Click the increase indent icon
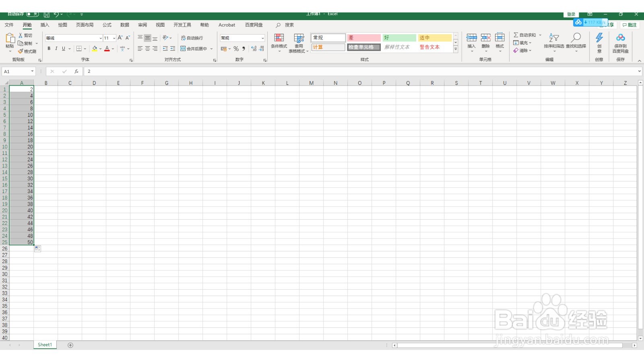Image resolution: width=644 pixels, height=362 pixels. tap(173, 49)
